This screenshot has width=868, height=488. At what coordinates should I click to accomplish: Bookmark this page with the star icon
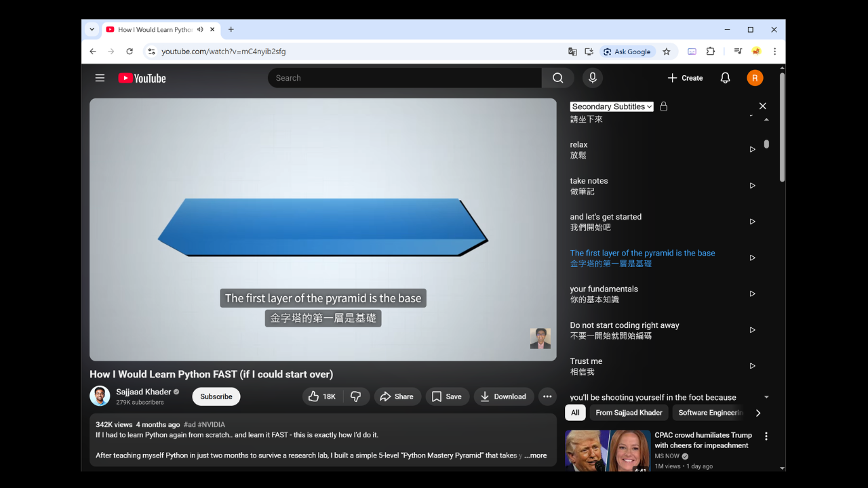pyautogui.click(x=667, y=52)
